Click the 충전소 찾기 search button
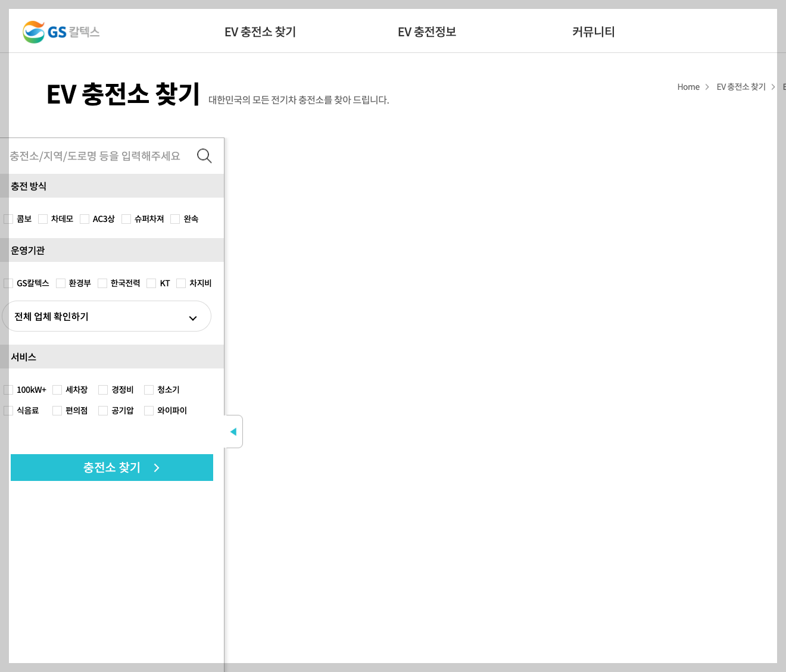The height and width of the screenshot is (672, 786). (x=112, y=468)
